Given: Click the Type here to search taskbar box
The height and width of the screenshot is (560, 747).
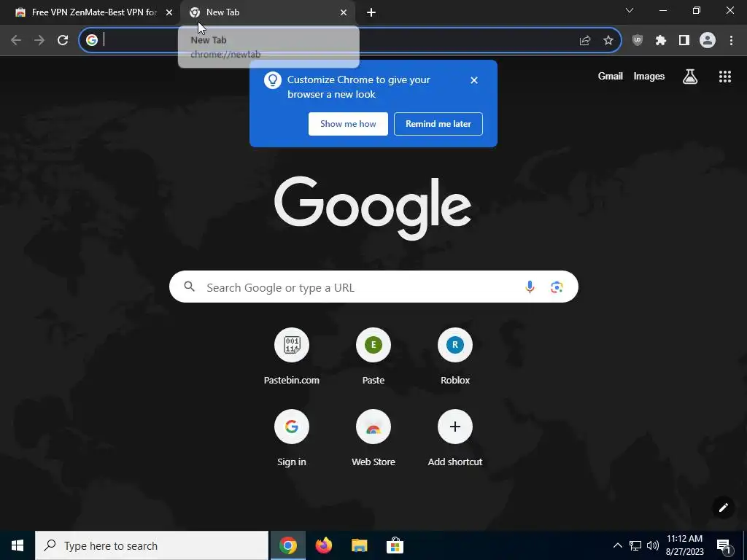Looking at the screenshot, I should pyautogui.click(x=152, y=545).
